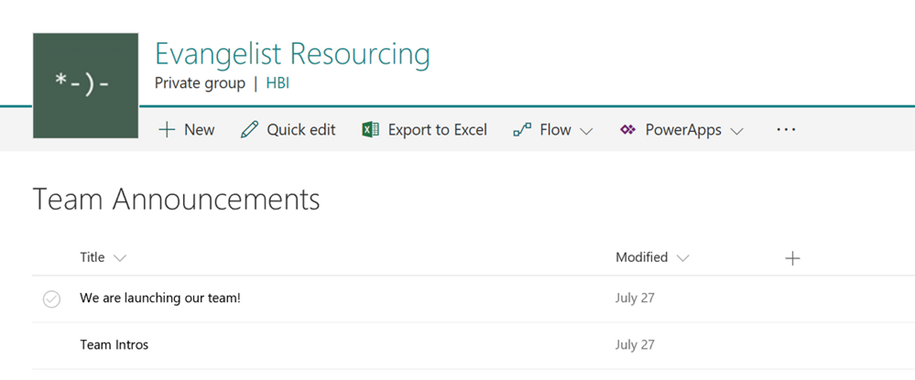Open the Title column sort chevron
Viewport: 915px width, 380px height.
click(x=120, y=258)
